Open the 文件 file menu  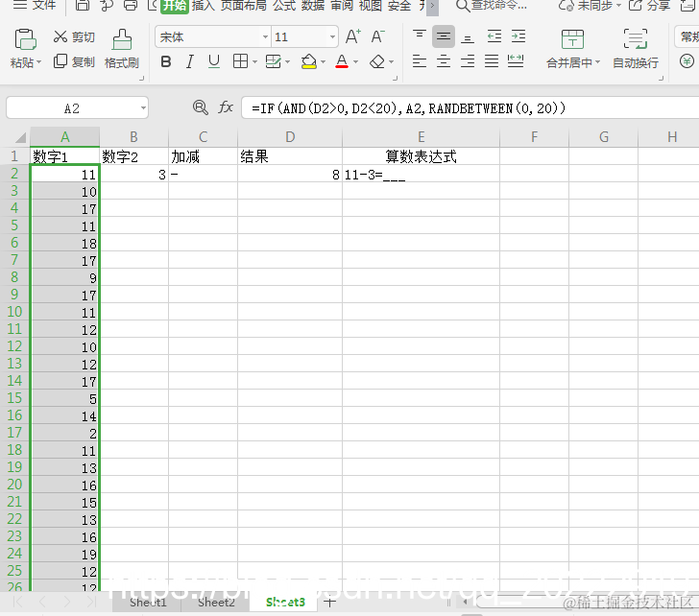tap(35, 6)
